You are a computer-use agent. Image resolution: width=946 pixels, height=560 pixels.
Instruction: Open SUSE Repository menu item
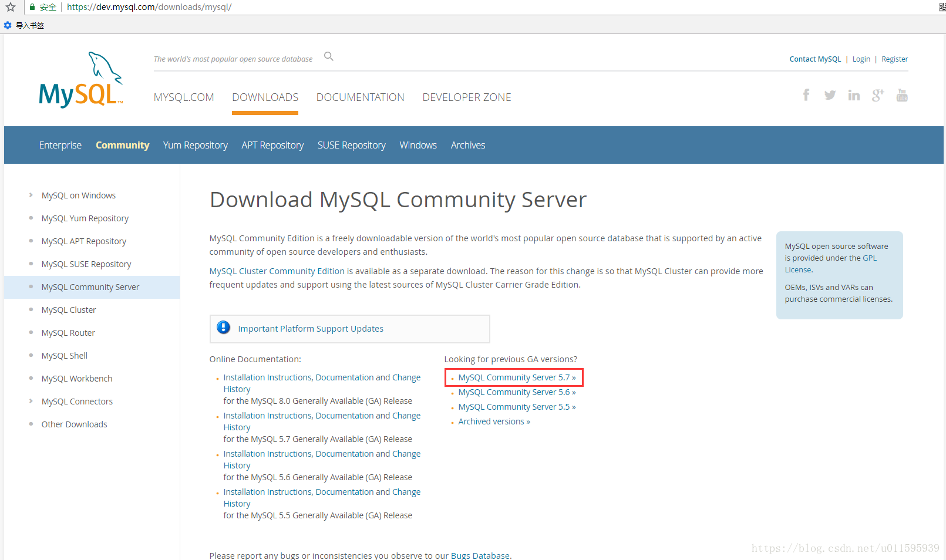[x=352, y=145]
